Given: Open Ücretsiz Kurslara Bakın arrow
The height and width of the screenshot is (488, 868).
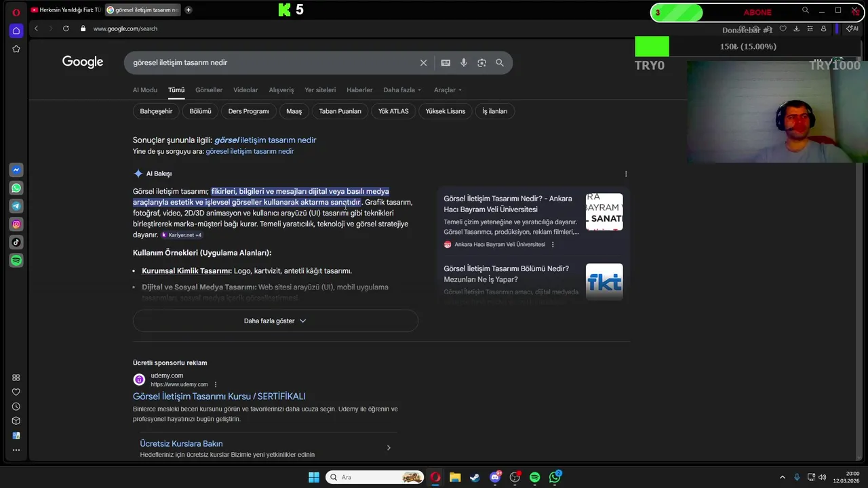Looking at the screenshot, I should [389, 448].
